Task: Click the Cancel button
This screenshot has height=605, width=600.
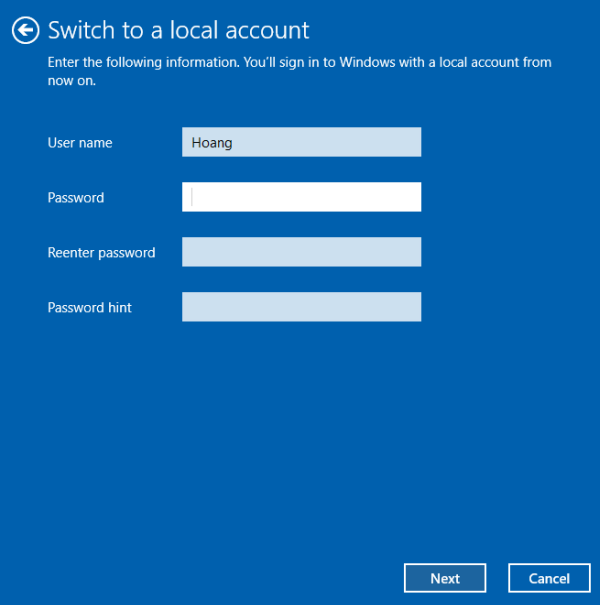Action: click(549, 578)
